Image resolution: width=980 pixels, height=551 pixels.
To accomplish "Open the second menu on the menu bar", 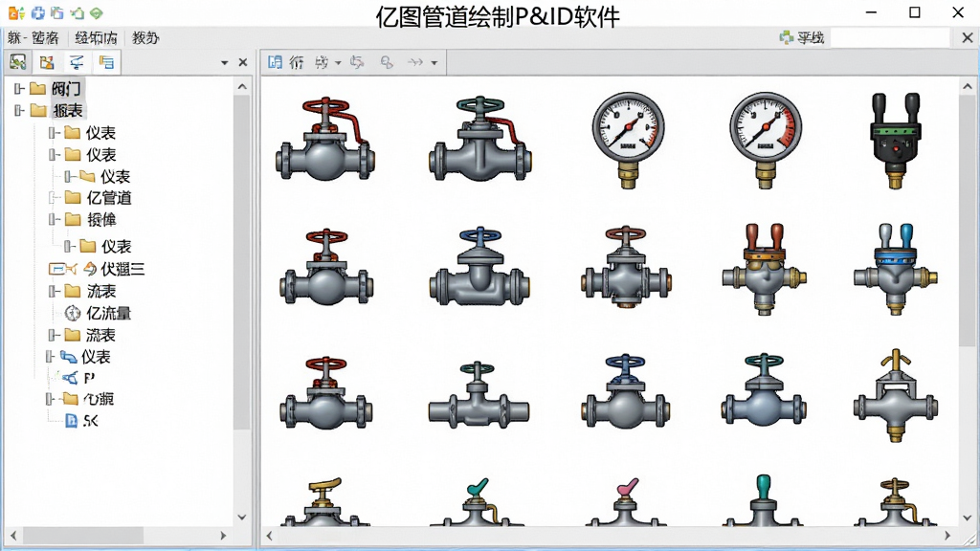I will tap(96, 38).
